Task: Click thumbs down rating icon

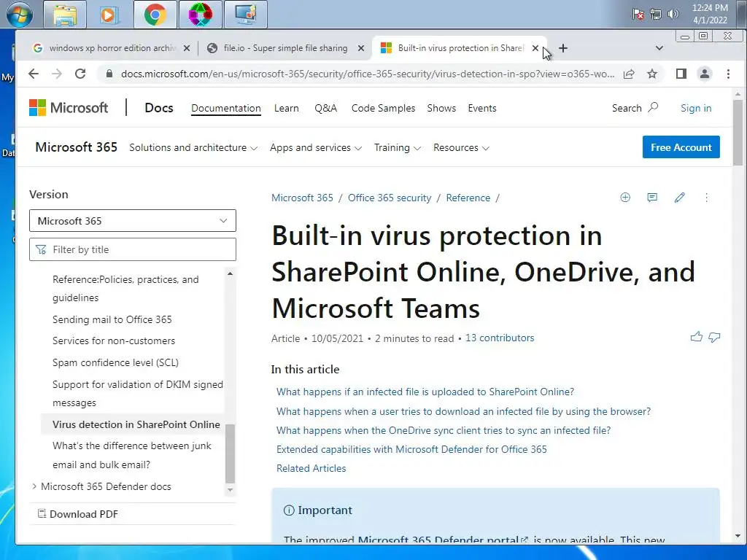Action: pos(714,337)
